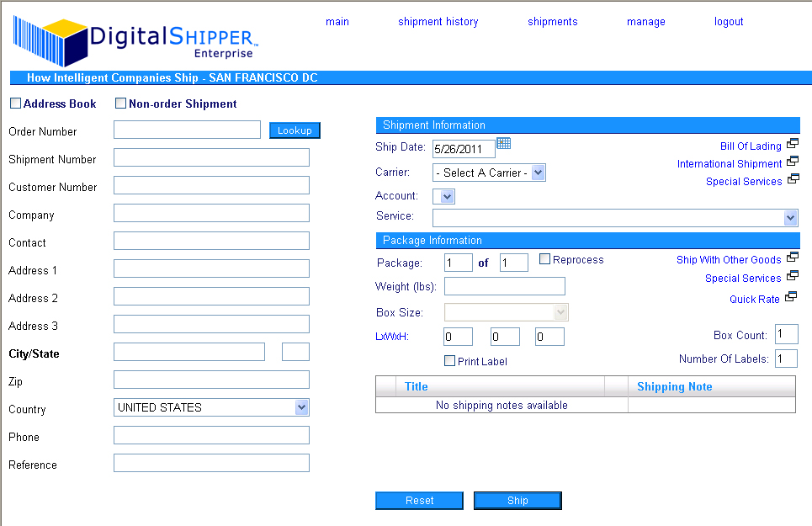This screenshot has width=812, height=526.
Task: Open the Ship With Other Goods popup icon
Action: (792, 258)
